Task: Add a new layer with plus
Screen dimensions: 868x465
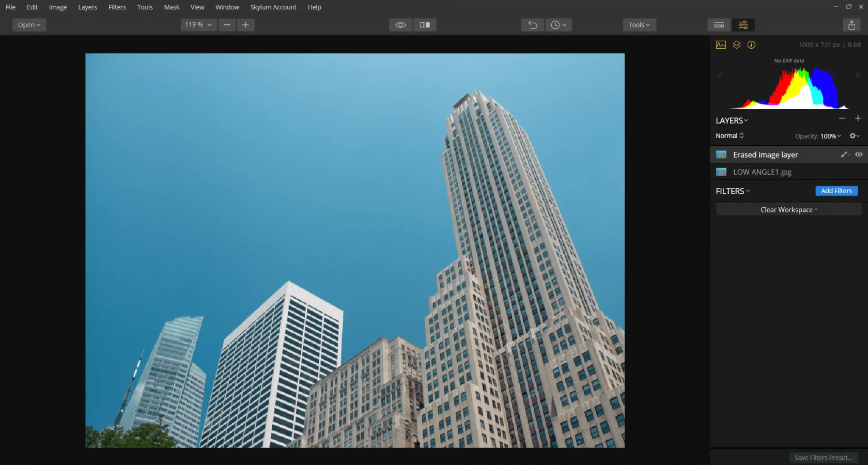Action: click(x=858, y=118)
